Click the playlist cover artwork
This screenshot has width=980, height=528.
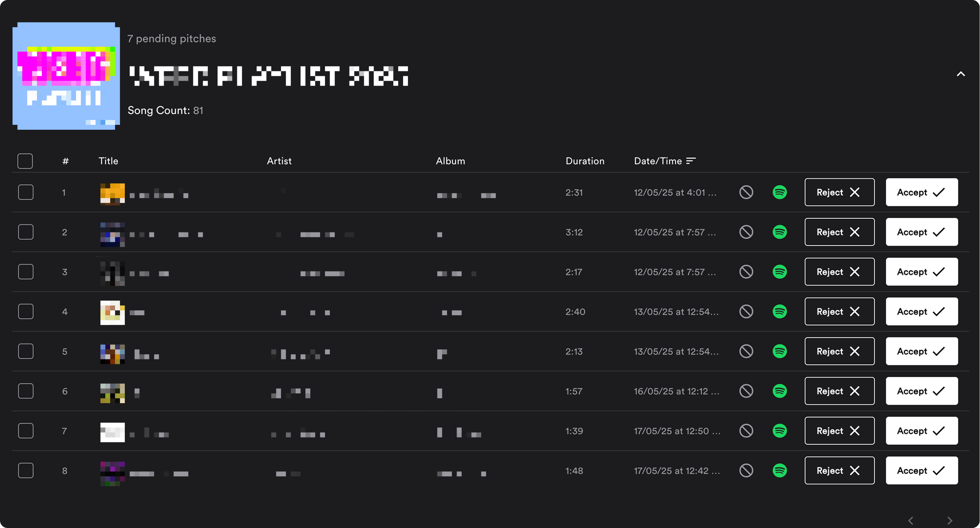(x=66, y=76)
